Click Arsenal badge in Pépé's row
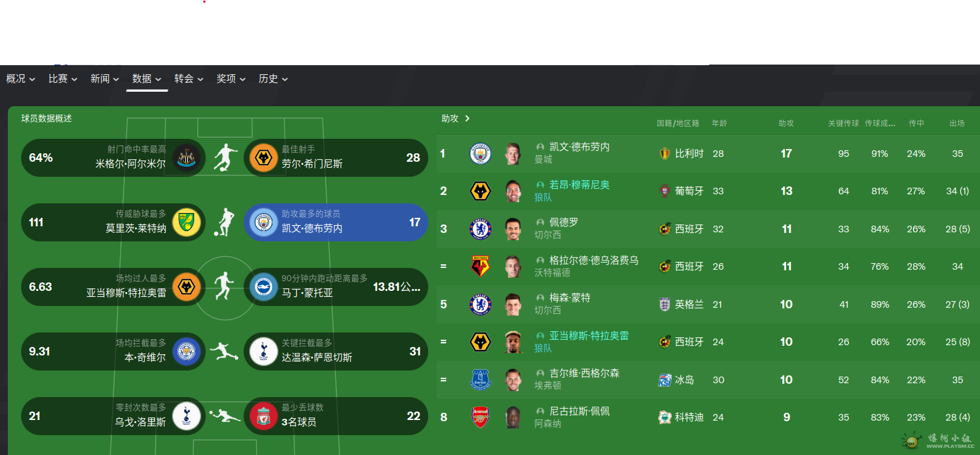This screenshot has height=455, width=980. (x=480, y=417)
